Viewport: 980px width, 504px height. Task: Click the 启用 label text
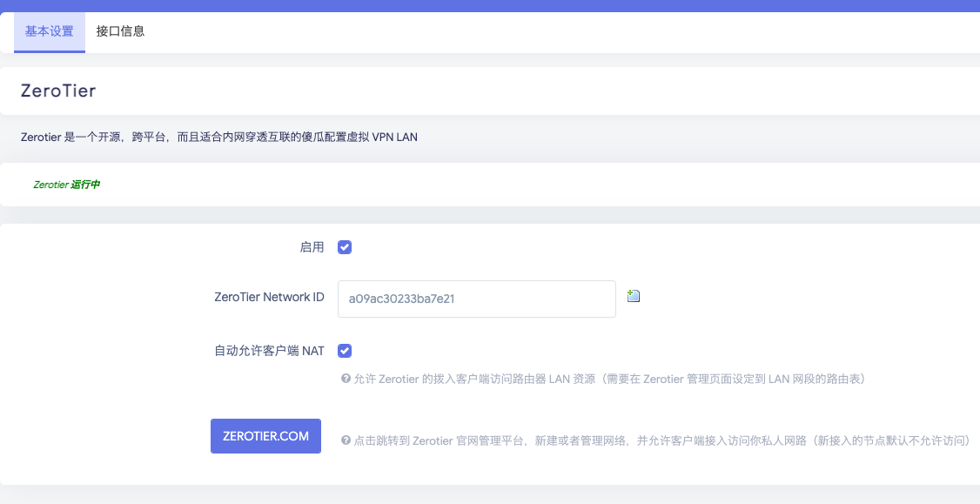coord(312,247)
